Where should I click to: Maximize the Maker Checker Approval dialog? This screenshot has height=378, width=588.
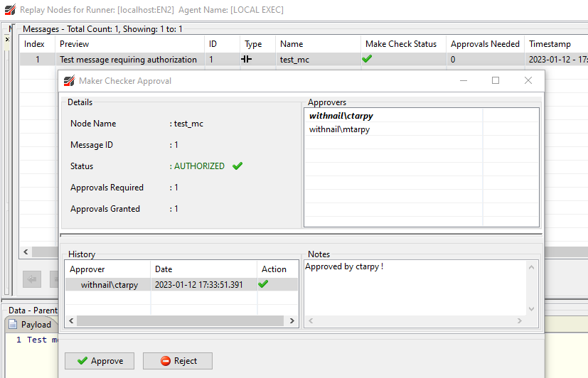coord(496,81)
